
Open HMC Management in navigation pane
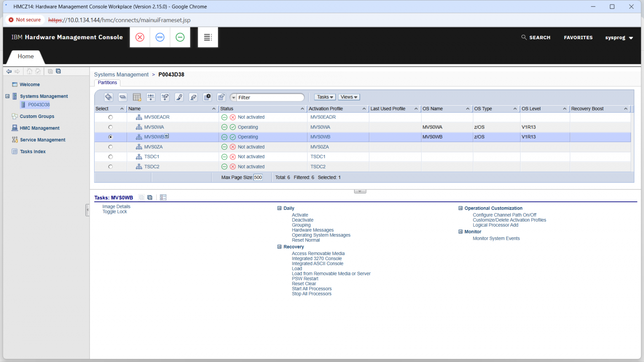(40, 128)
